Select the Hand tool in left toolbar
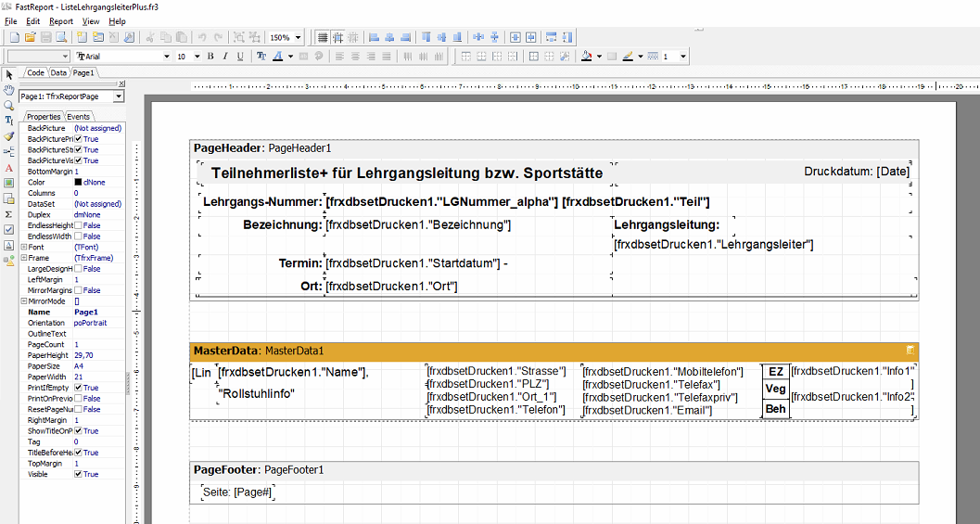Screen dimensions: 980x524 click(x=8, y=90)
